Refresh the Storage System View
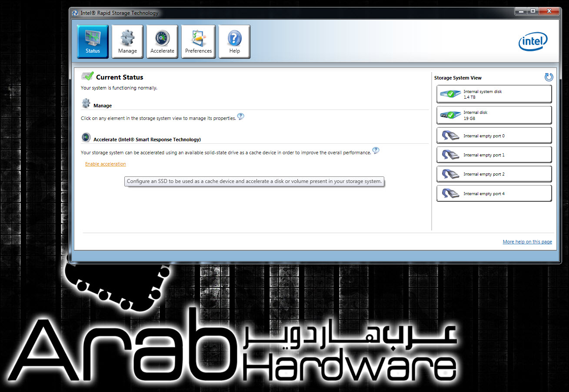Screen dimensions: 569x392 click(549, 77)
